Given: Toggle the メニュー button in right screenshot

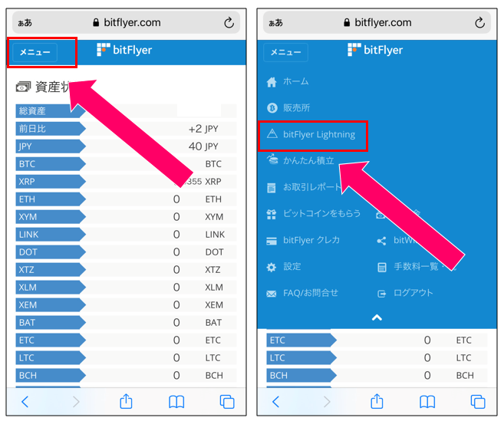Looking at the screenshot, I should pos(285,52).
